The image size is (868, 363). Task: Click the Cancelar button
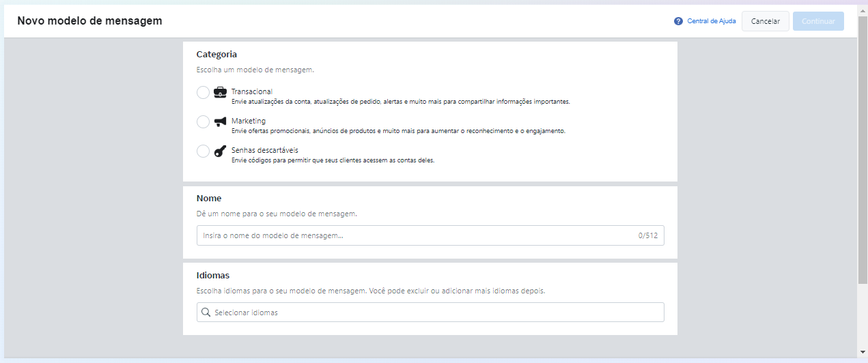point(766,21)
